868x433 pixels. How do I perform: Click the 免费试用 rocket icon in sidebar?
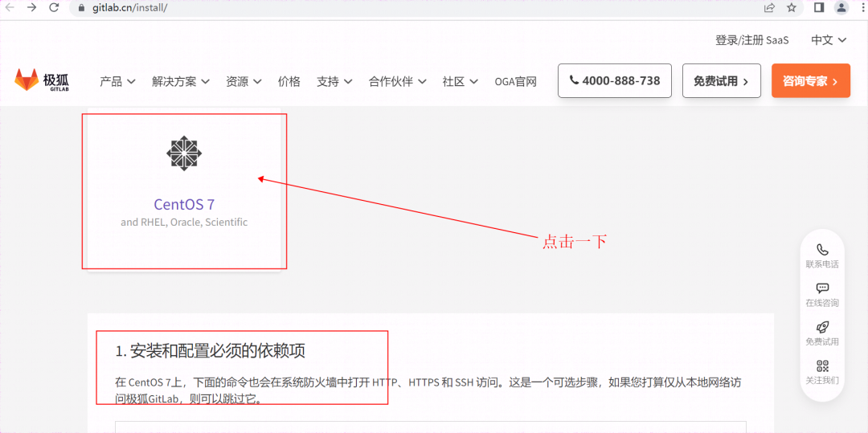coord(822,327)
